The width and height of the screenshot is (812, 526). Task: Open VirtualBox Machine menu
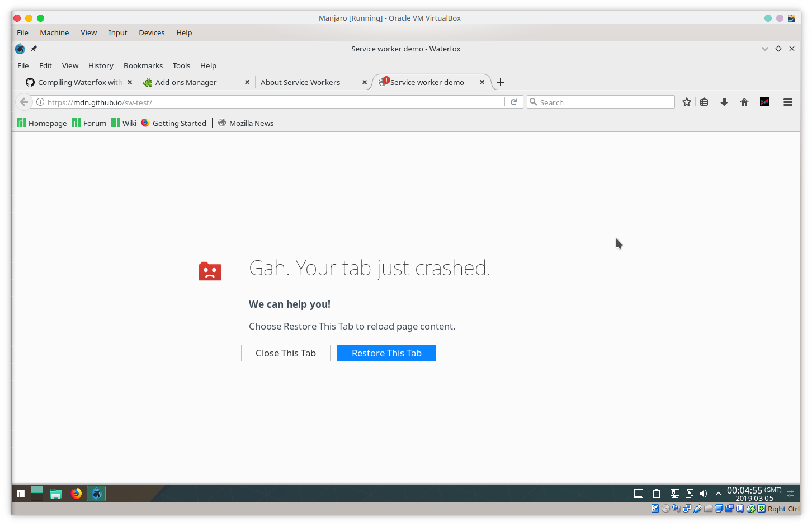(54, 32)
